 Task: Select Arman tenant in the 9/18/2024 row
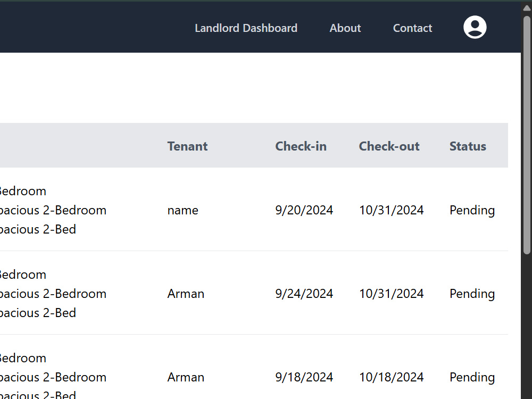(x=186, y=377)
